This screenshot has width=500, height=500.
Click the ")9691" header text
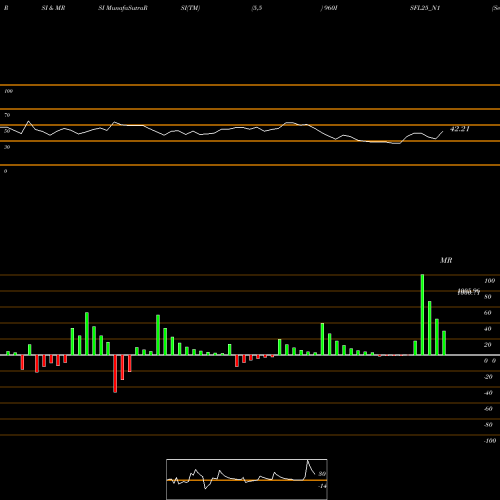(x=329, y=8)
